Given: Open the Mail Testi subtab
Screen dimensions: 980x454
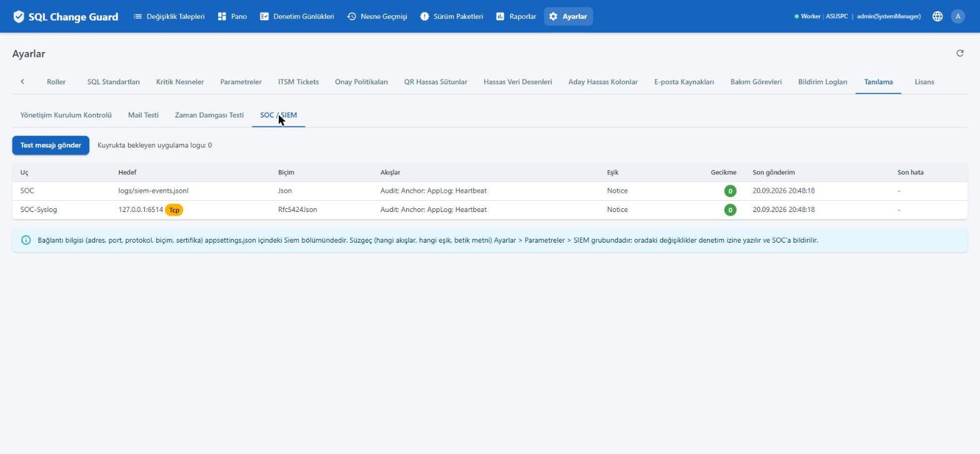Looking at the screenshot, I should (143, 115).
